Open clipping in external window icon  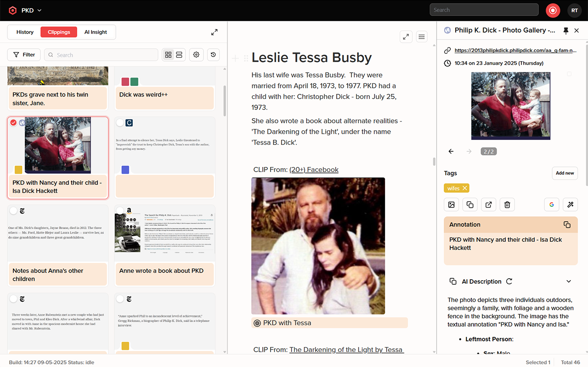(488, 205)
